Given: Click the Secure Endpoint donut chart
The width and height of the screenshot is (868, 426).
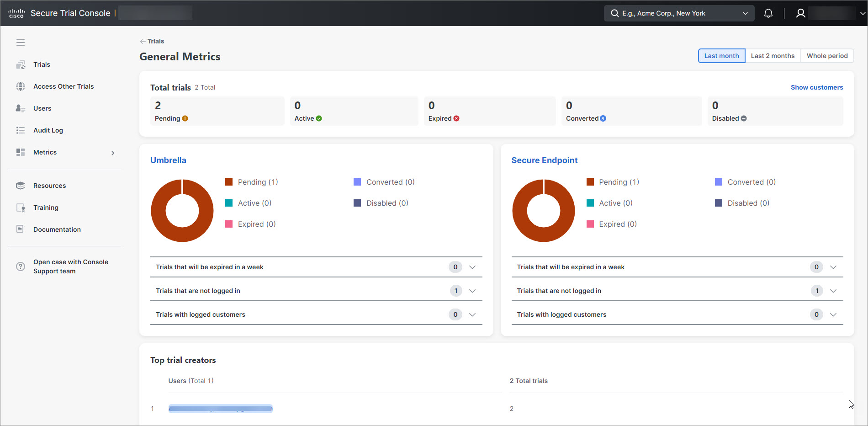Looking at the screenshot, I should tap(544, 211).
